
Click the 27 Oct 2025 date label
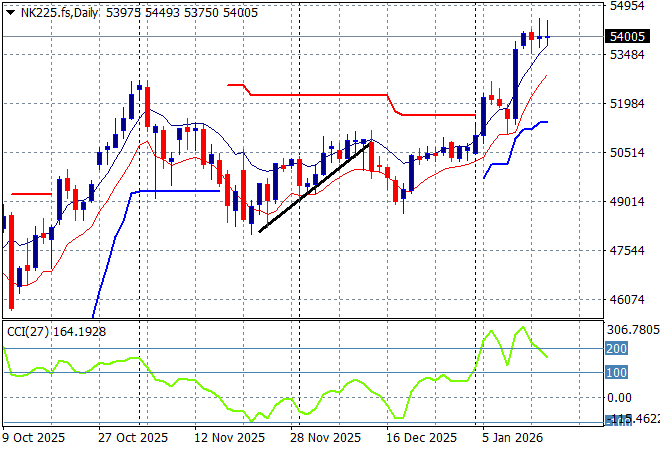pyautogui.click(x=133, y=438)
